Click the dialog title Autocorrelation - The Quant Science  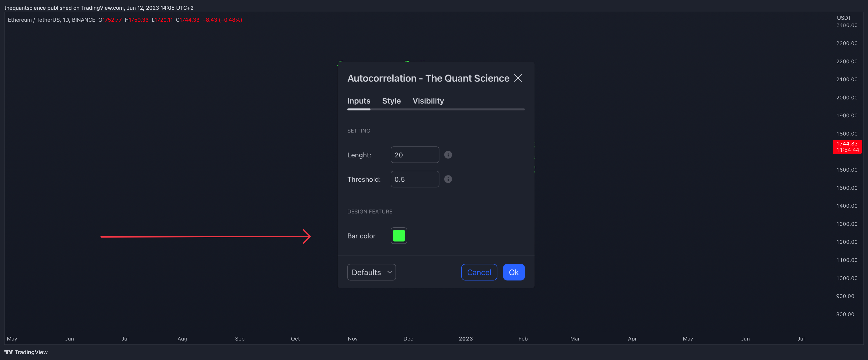(428, 78)
